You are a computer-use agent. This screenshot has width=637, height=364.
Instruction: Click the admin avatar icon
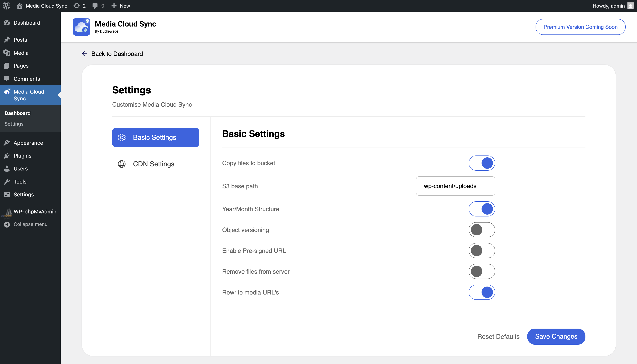pyautogui.click(x=631, y=6)
